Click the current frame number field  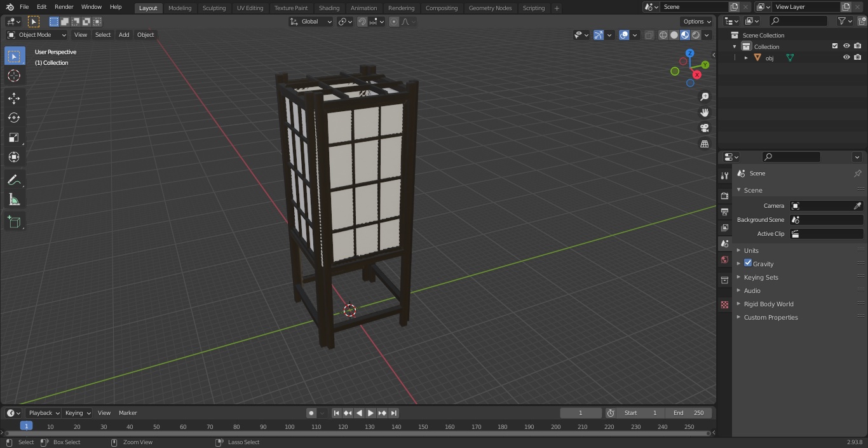(580, 413)
